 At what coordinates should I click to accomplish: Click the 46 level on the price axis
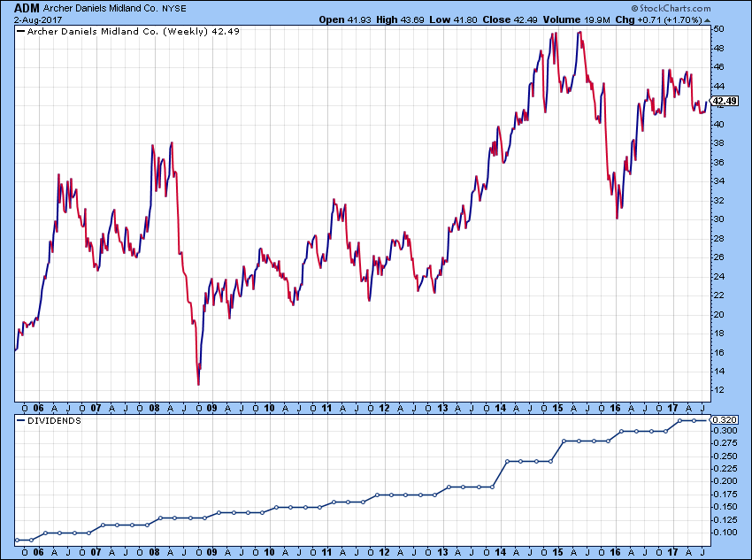tap(718, 67)
